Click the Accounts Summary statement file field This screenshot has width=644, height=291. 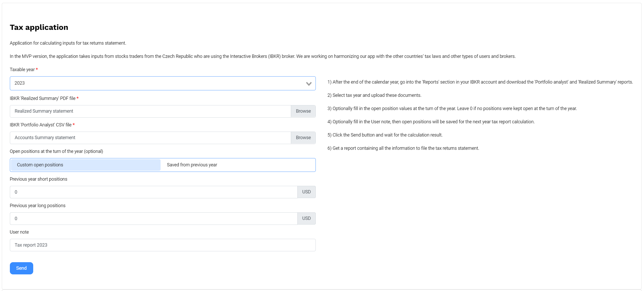(150, 138)
